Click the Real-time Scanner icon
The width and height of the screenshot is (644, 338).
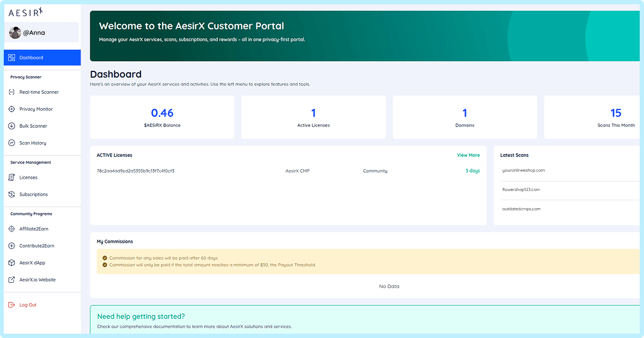(12, 92)
